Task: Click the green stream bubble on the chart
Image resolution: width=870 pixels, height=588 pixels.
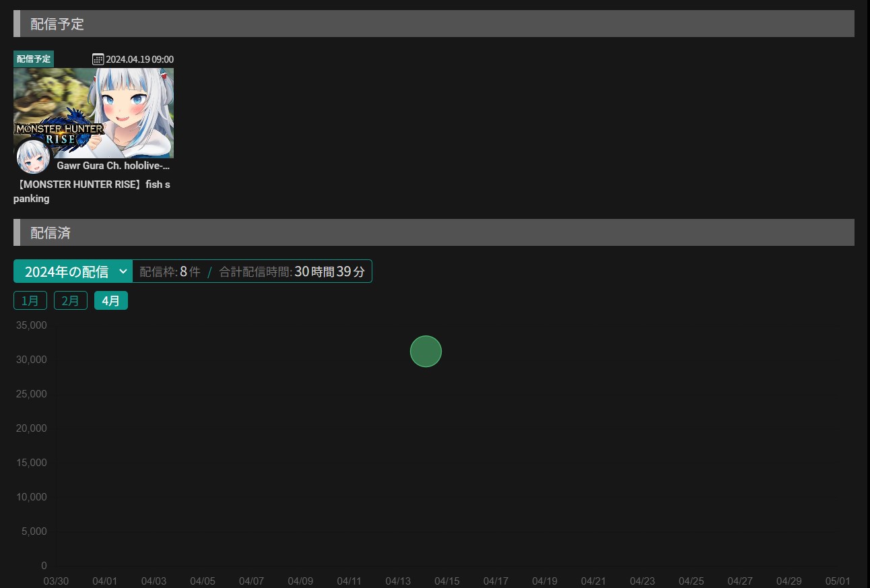Action: [x=426, y=351]
